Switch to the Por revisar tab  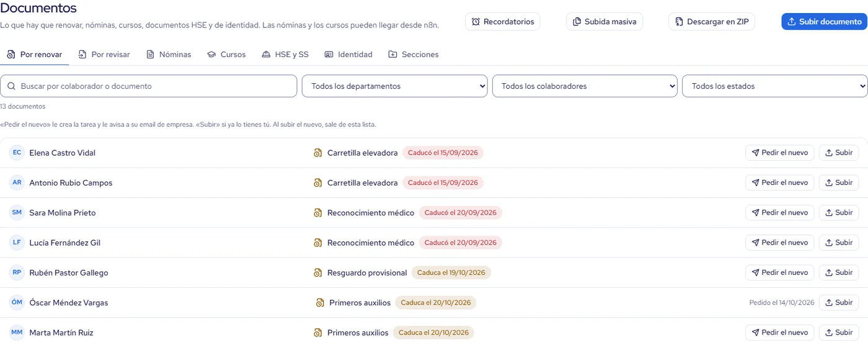(x=104, y=55)
